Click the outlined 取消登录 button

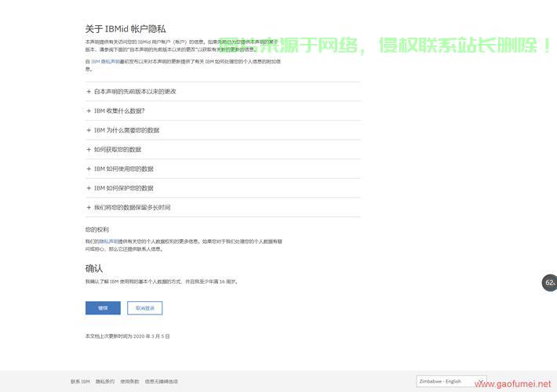[x=145, y=308]
